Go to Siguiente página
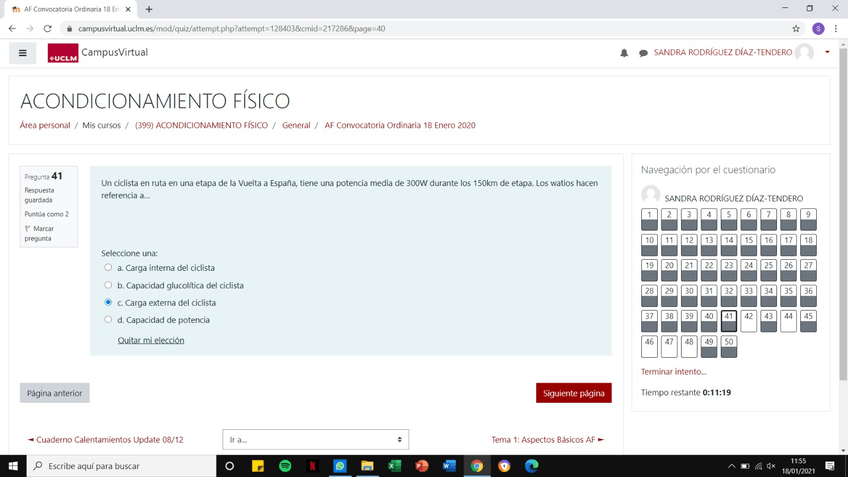The height and width of the screenshot is (477, 848). pos(574,393)
